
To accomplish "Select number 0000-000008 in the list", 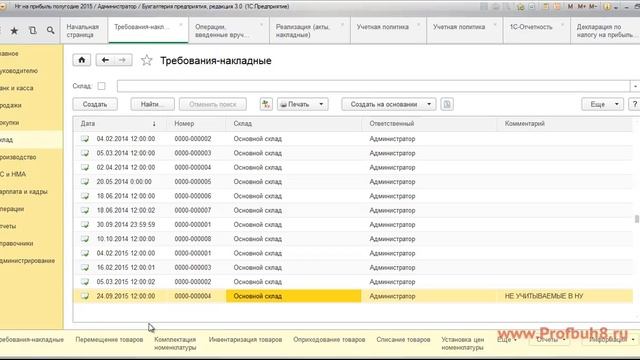I will point(193,239).
